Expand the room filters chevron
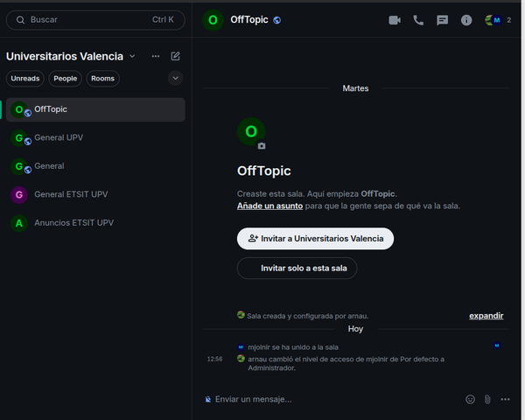Screen dimensions: 525x420 pyautogui.click(x=176, y=79)
